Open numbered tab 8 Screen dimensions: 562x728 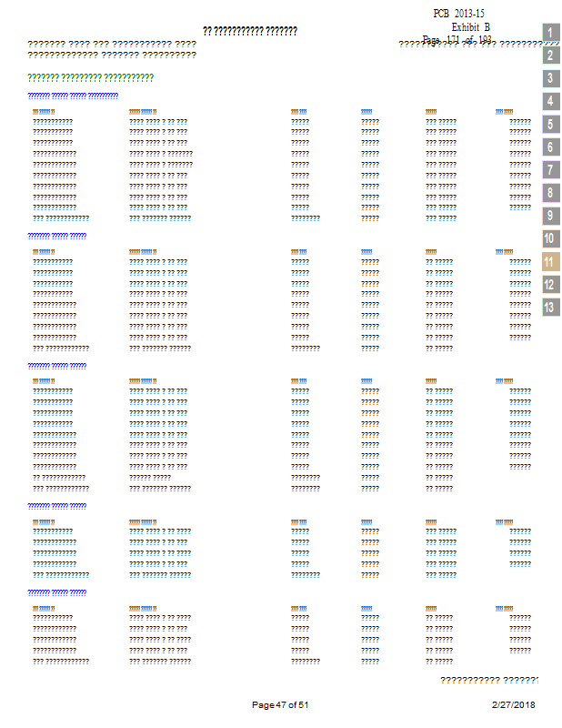pos(551,193)
